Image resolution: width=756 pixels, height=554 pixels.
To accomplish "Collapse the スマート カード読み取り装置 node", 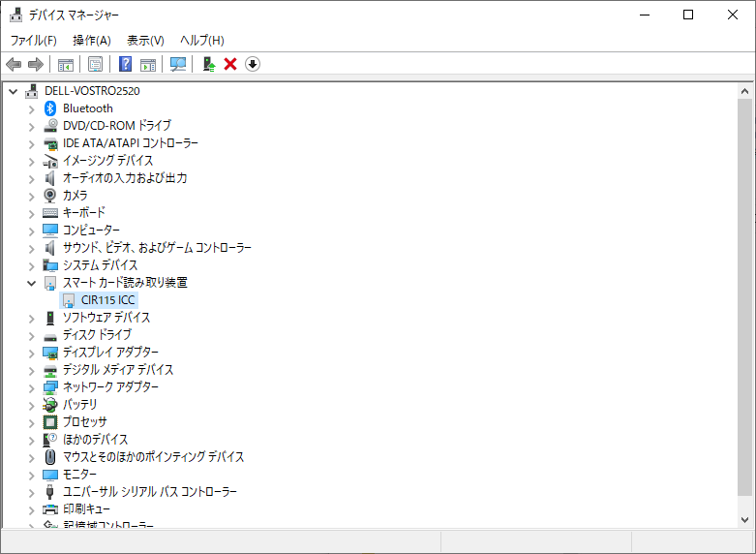I will tap(31, 283).
